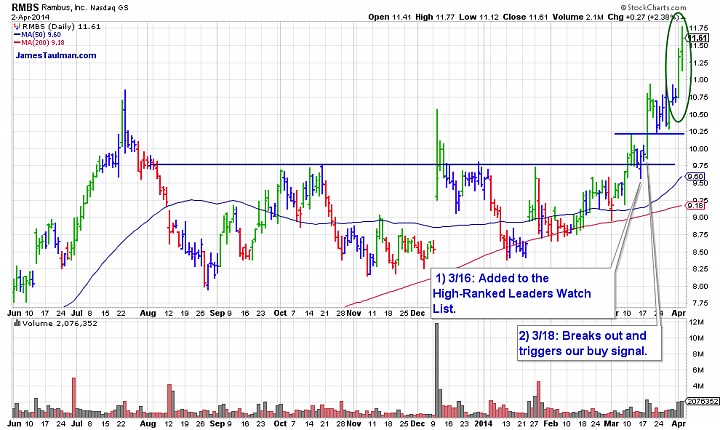This screenshot has width=720, height=430.
Task: Click the 9.18 moving average price tag
Action: (x=696, y=205)
